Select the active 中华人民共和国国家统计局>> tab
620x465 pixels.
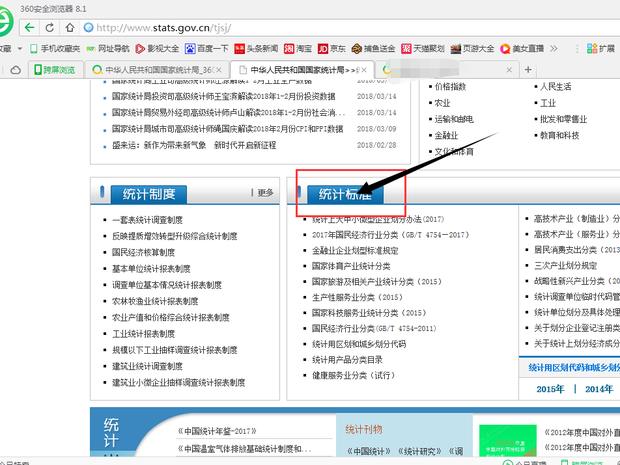[x=302, y=70]
